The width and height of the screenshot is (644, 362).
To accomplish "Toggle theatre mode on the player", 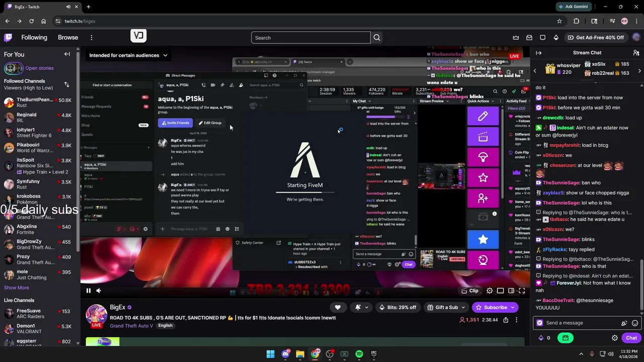I will click(511, 291).
